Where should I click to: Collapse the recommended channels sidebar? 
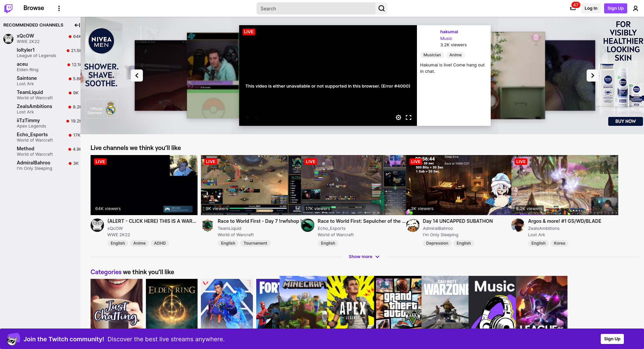(x=77, y=25)
